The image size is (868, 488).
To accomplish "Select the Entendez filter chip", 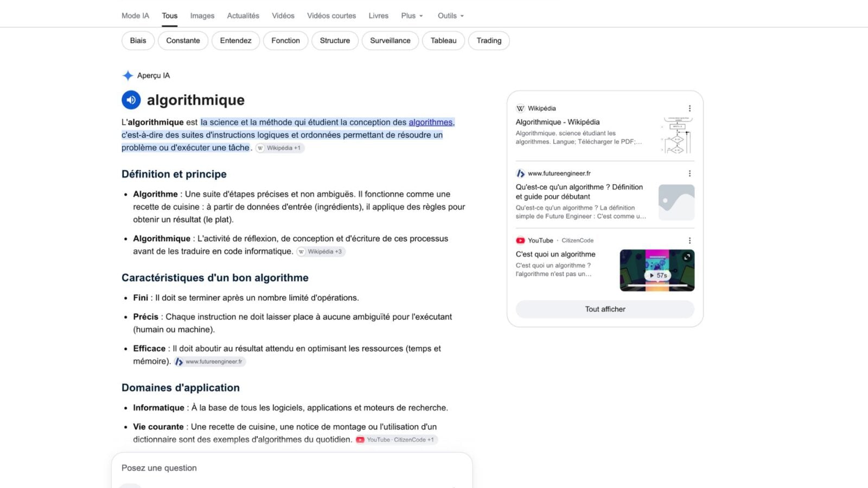I will [235, 41].
